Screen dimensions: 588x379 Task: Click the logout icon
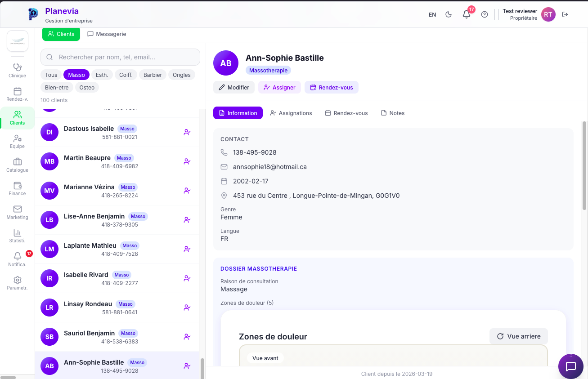(x=565, y=14)
